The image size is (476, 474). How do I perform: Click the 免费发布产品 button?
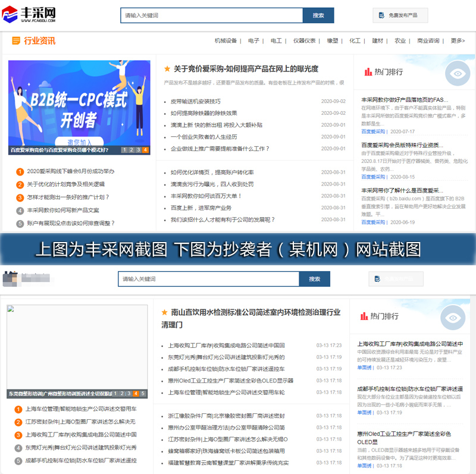click(x=400, y=15)
